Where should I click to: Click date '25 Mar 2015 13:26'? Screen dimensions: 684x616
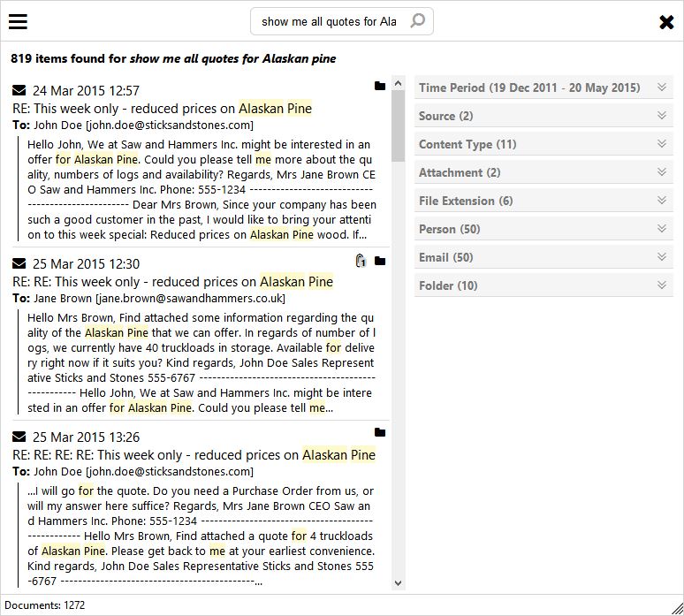click(86, 437)
